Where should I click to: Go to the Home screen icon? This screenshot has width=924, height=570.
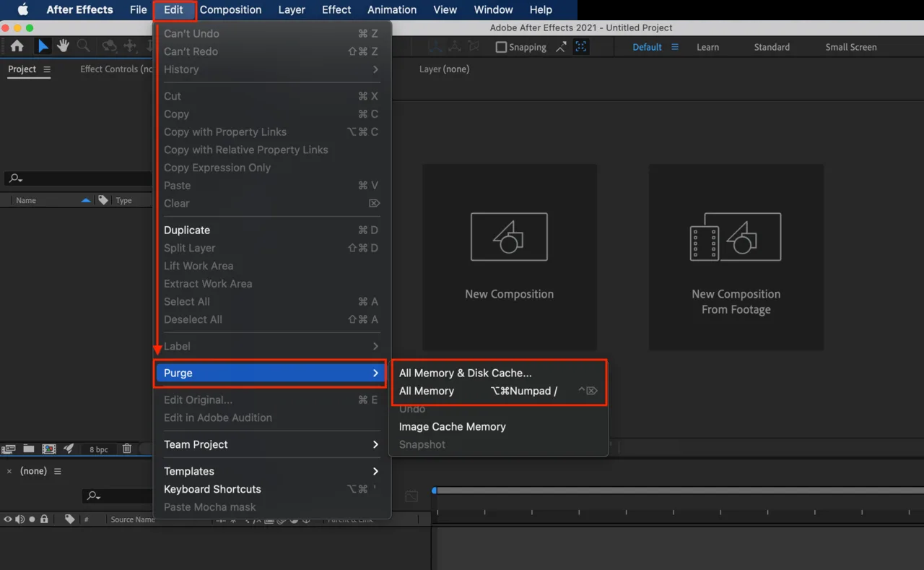[x=17, y=46]
